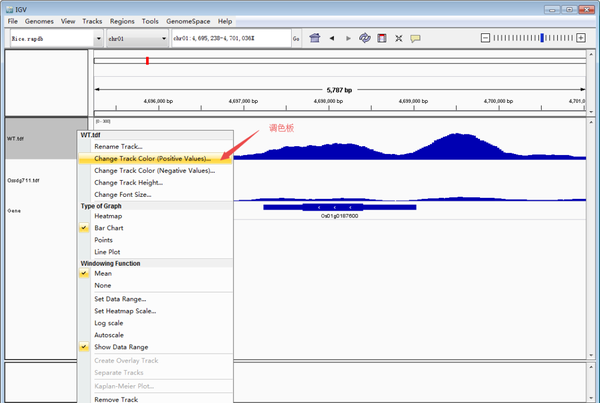Click the resize tracks to fit icon
600x403 pixels.
(x=399, y=38)
